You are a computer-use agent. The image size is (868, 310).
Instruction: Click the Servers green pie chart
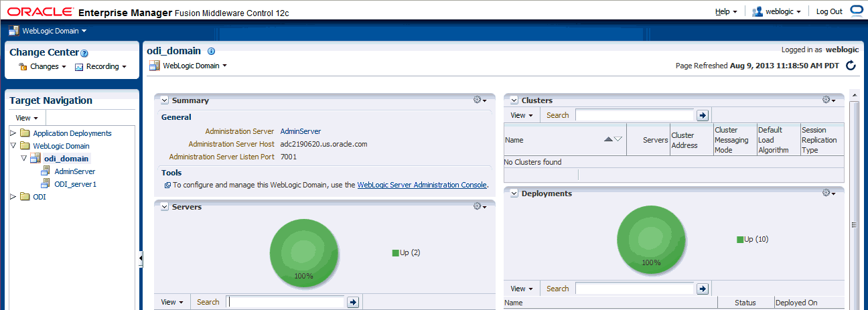coord(304,253)
